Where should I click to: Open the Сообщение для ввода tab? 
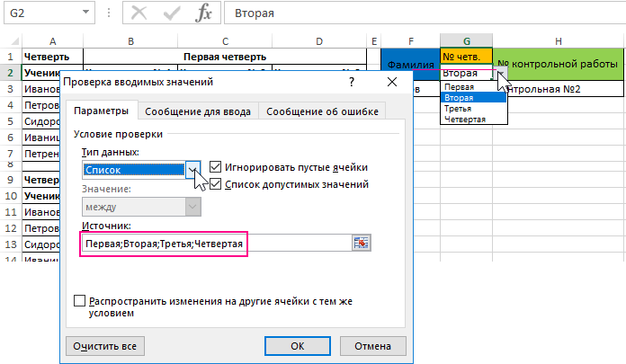(x=198, y=111)
